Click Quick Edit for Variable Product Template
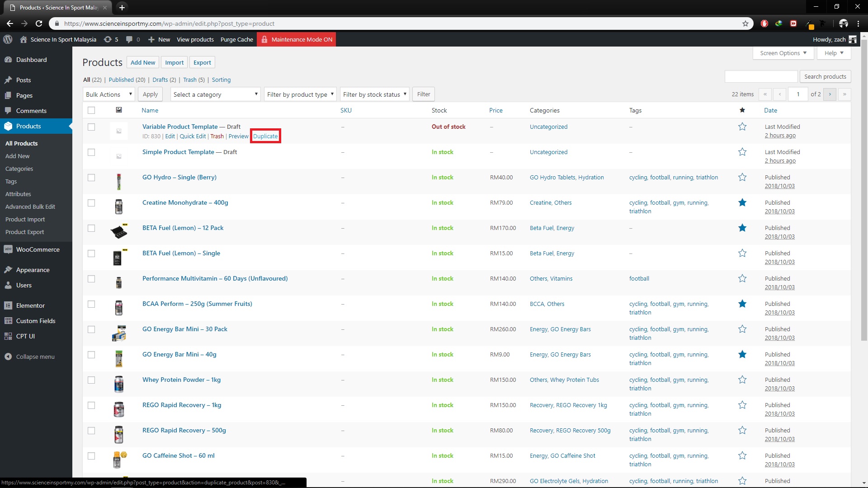Screen dimensions: 868x488 [x=193, y=136]
